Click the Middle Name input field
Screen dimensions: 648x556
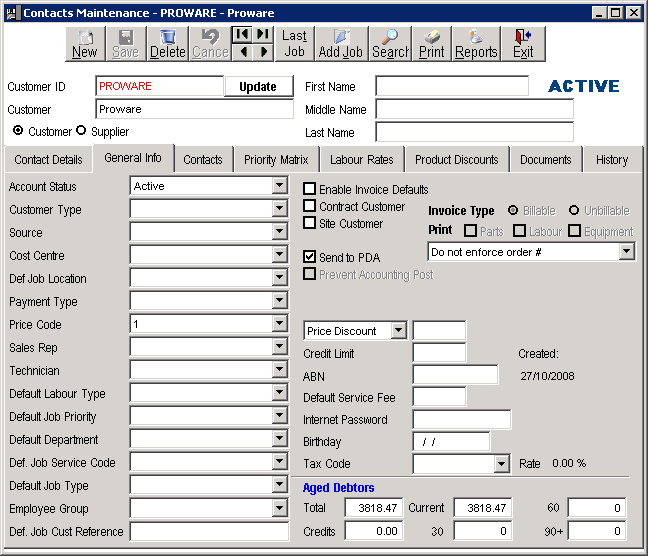(475, 109)
